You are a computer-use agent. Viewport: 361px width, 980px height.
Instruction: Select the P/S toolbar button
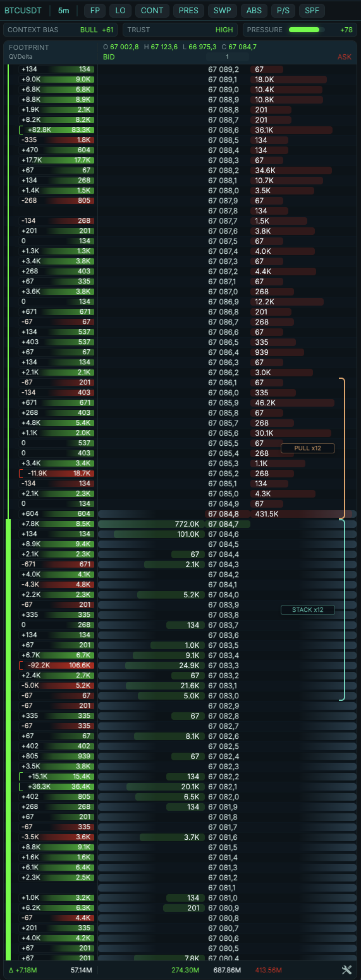tap(283, 10)
